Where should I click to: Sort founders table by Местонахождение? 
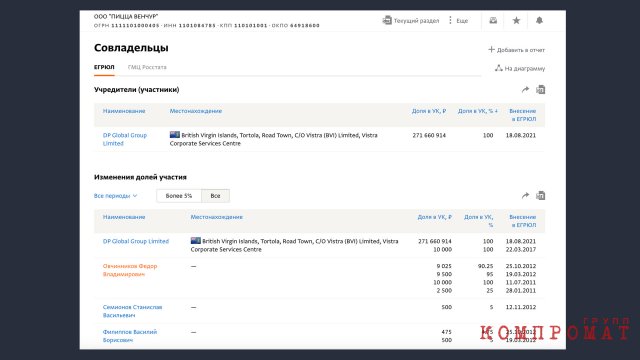pyautogui.click(x=196, y=111)
